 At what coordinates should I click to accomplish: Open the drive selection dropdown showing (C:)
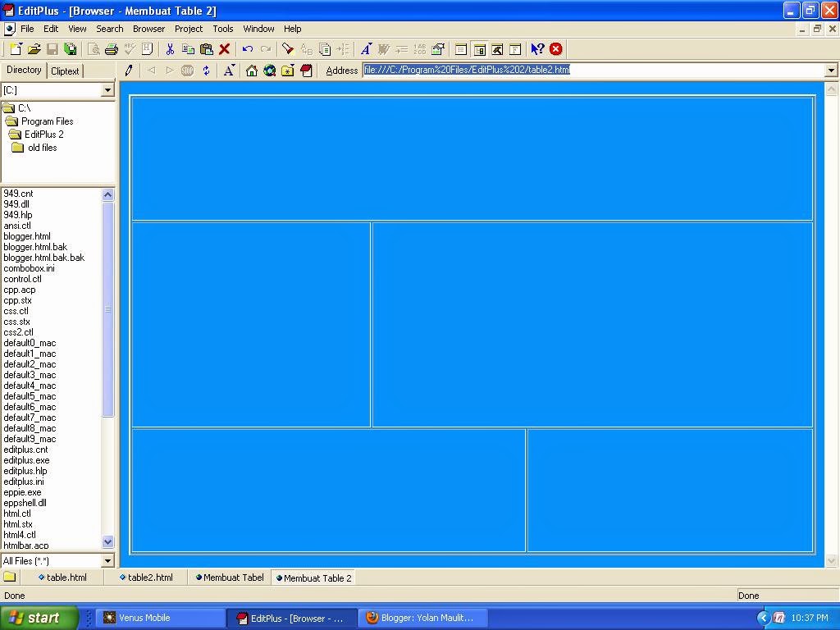pyautogui.click(x=107, y=90)
